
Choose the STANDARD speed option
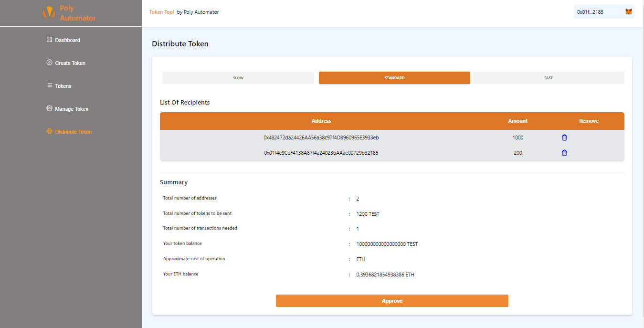tap(394, 78)
